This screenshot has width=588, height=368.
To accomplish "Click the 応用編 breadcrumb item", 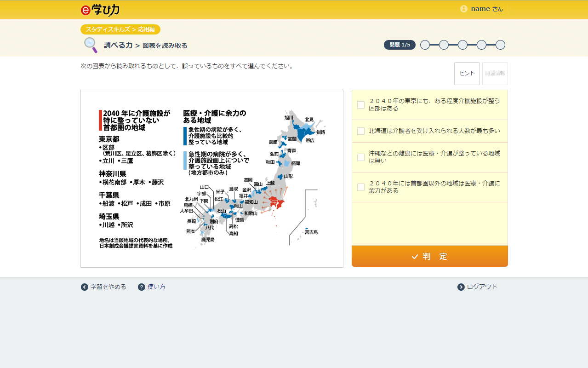I will pyautogui.click(x=146, y=29).
